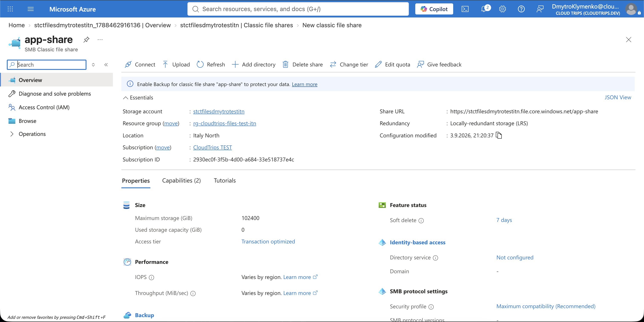The height and width of the screenshot is (322, 644).
Task: Click the user account avatar
Action: click(631, 9)
